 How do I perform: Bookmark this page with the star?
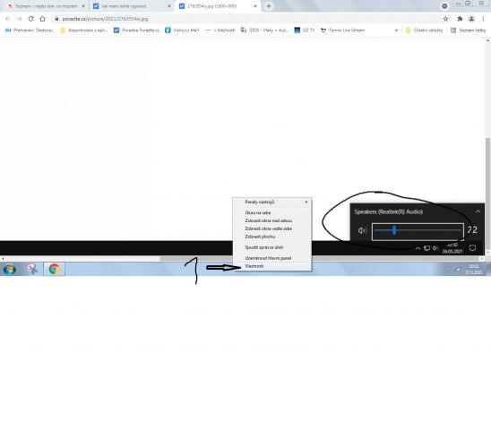(445, 19)
